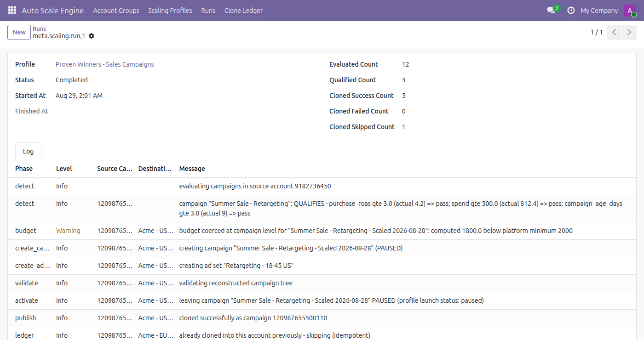The height and width of the screenshot is (340, 644).
Task: Open the user avatar menu
Action: pyautogui.click(x=630, y=11)
